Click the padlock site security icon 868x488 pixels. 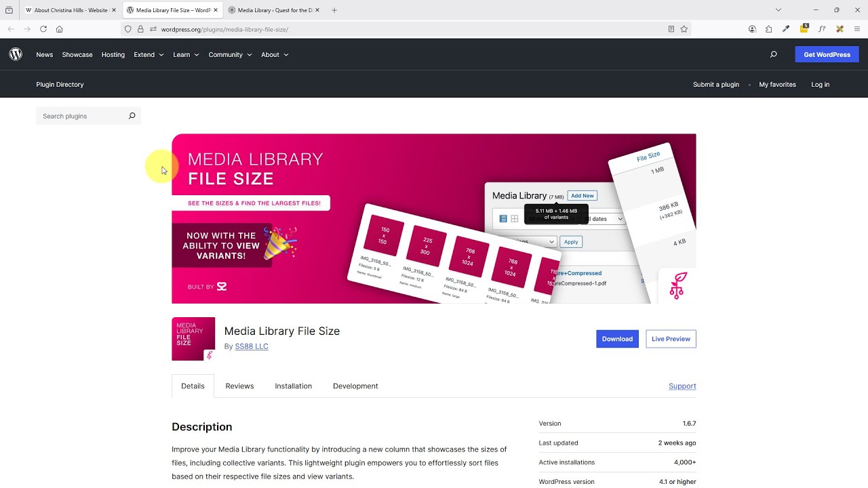tap(140, 29)
